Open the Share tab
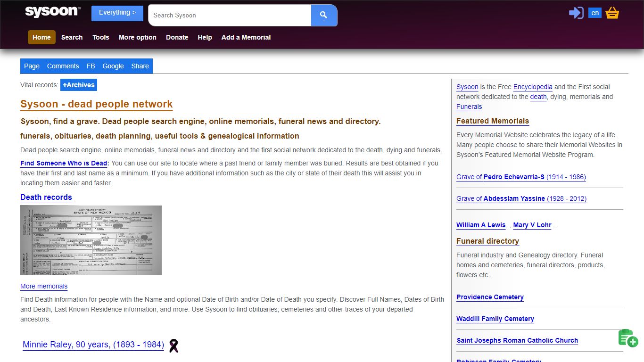Screen dimensions: 644x362 click(140, 66)
